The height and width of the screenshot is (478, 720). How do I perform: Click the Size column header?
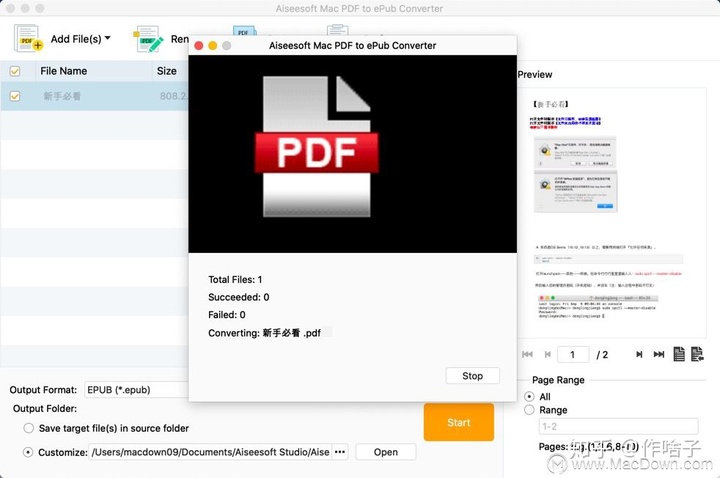click(167, 71)
